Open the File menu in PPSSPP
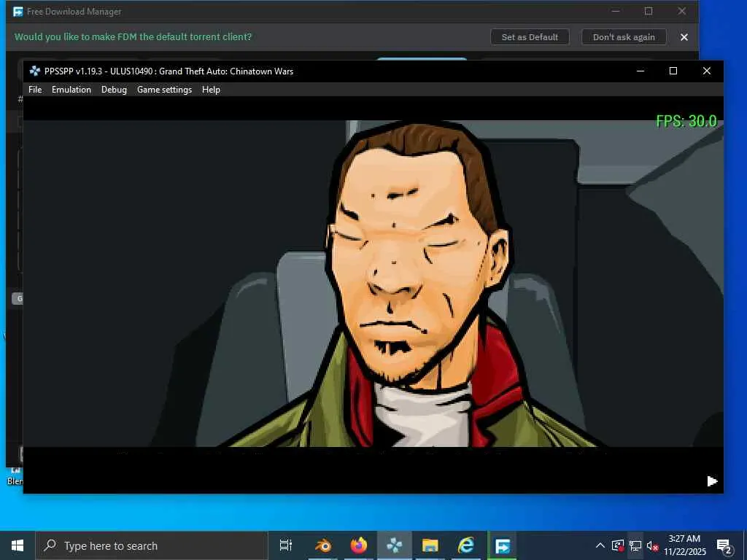Screen dimensions: 747x560 (35, 90)
